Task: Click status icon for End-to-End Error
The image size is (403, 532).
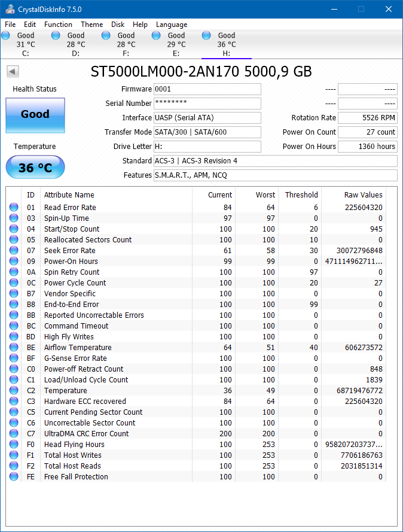Action: click(14, 304)
